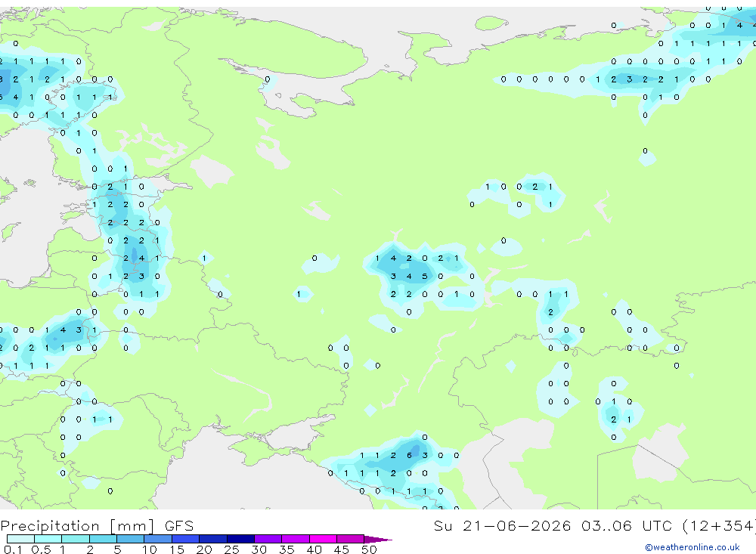Click the legend label '30'
The width and height of the screenshot is (756, 554).
click(259, 549)
